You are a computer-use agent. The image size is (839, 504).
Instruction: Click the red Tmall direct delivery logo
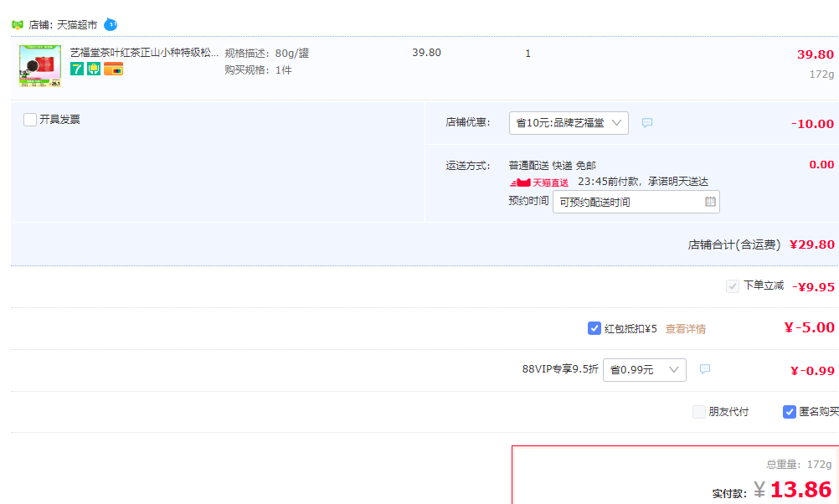pos(539,183)
